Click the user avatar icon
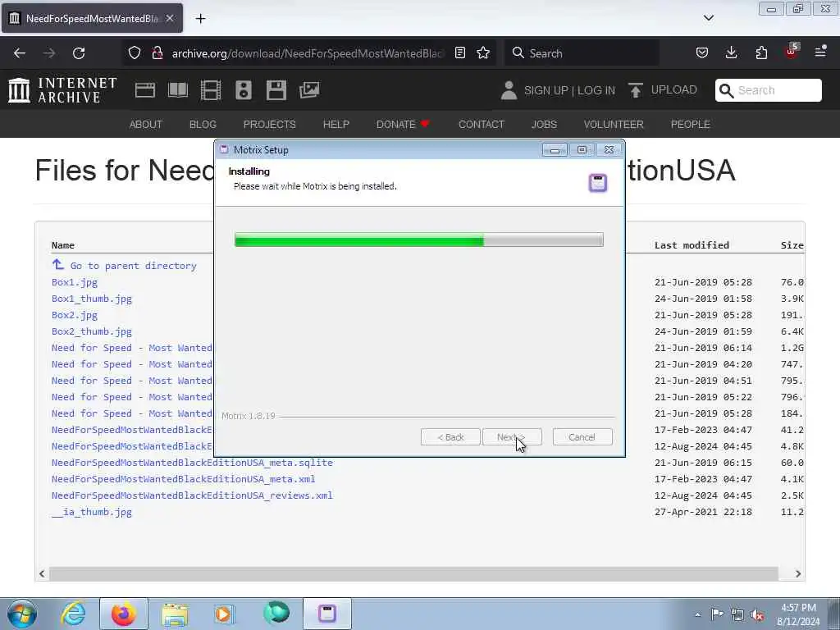Viewport: 840px width, 630px height. pos(509,90)
